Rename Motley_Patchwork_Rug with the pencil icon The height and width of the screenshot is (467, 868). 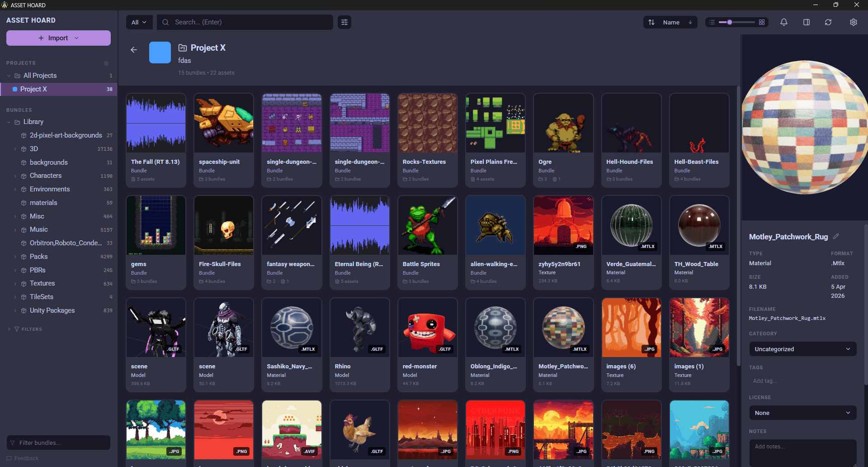(836, 236)
